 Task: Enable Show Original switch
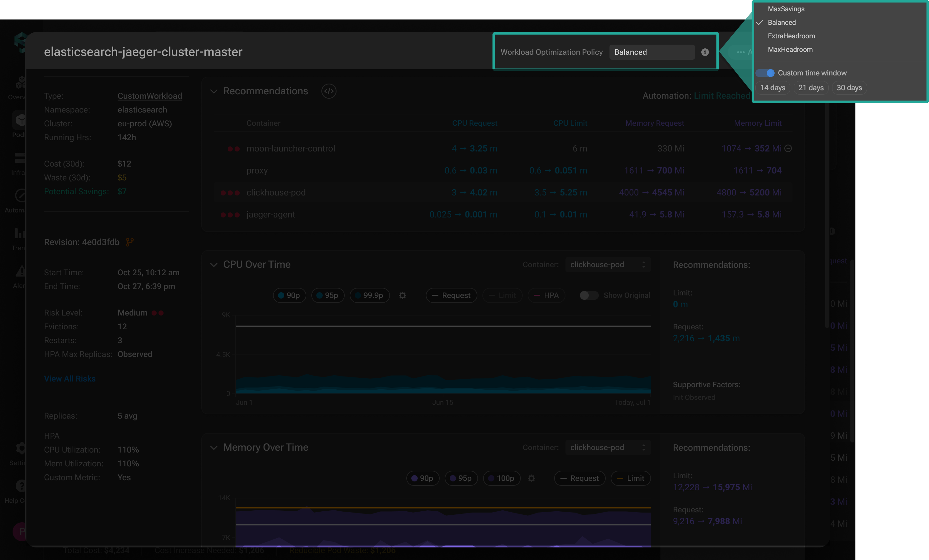point(588,295)
